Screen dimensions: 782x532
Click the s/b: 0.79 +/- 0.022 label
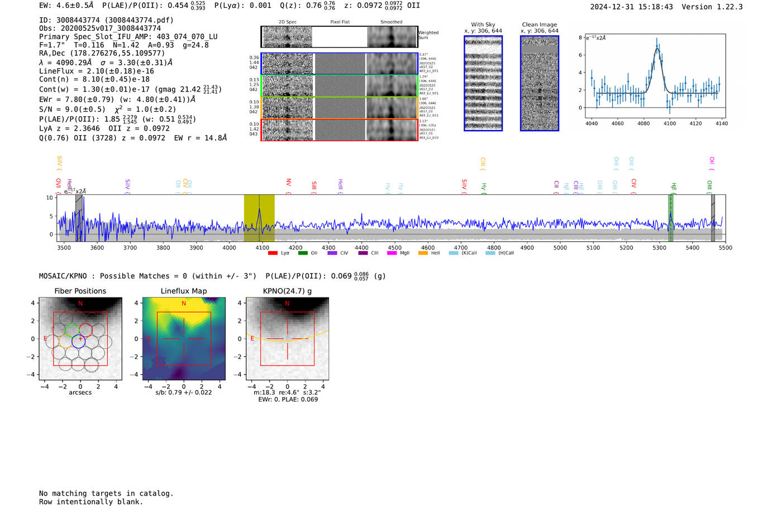184,392
